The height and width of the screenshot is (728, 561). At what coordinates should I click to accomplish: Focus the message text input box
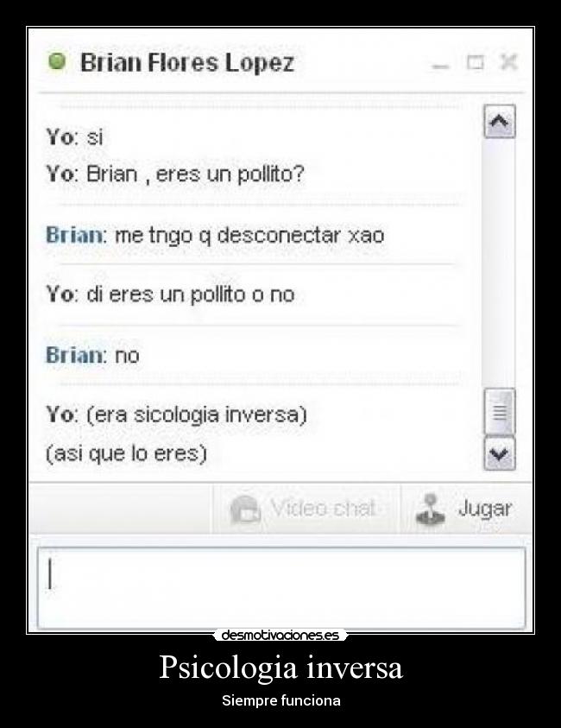click(281, 588)
